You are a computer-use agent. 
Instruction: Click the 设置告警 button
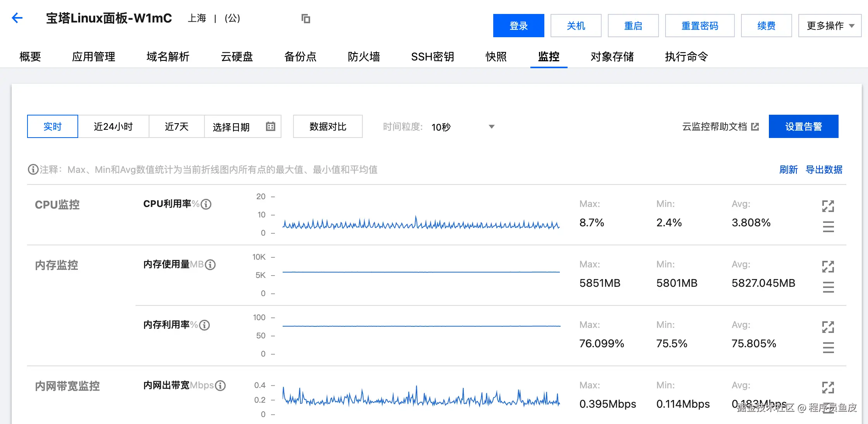point(803,126)
